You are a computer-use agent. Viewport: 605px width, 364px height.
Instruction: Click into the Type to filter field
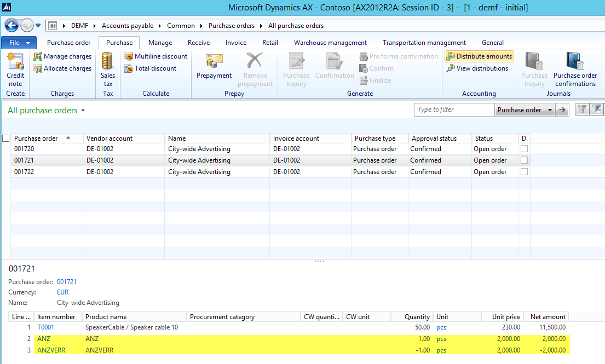coord(454,110)
